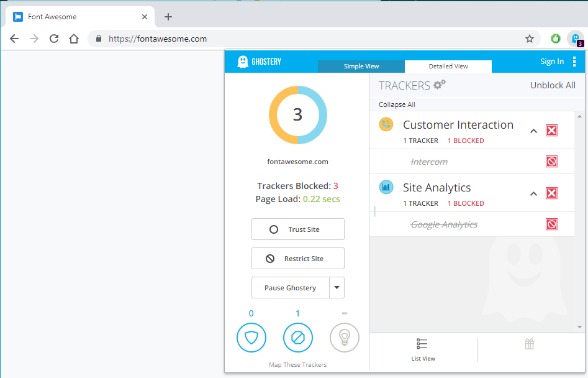The image size is (588, 378).
Task: Click the Customer Interaction category icon
Action: click(386, 124)
